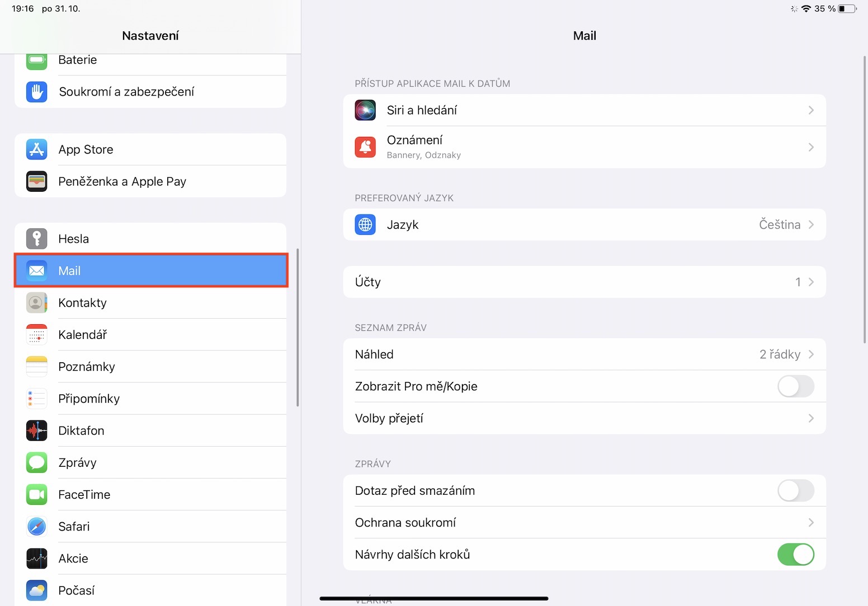Tap the blue globe Jazyk icon
868x606 pixels.
click(x=365, y=225)
